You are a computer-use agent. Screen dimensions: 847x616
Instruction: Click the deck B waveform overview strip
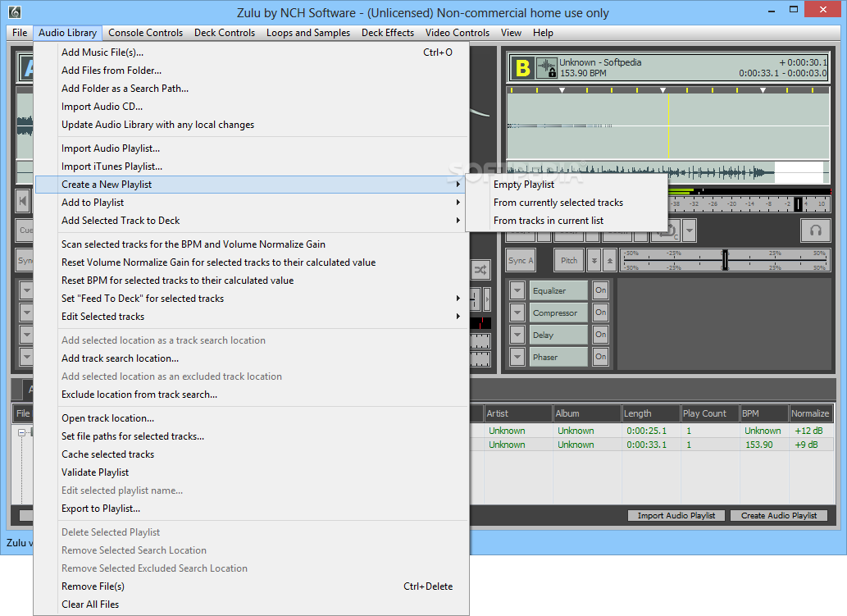coord(667,173)
